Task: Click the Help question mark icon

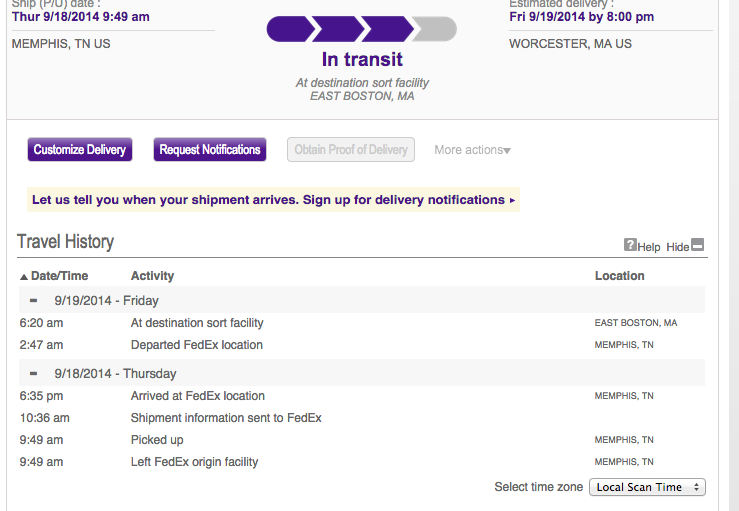Action: point(630,245)
